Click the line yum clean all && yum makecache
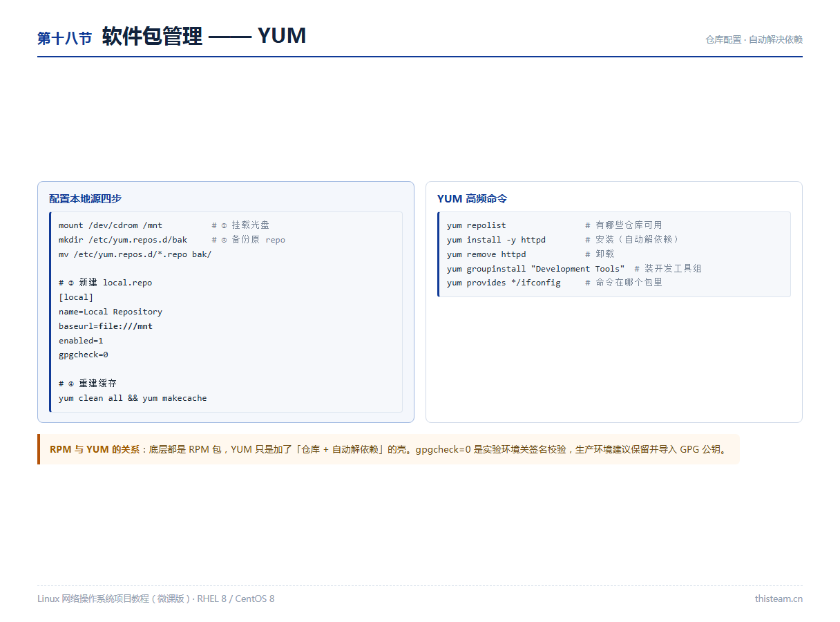The image size is (840, 622). click(133, 398)
